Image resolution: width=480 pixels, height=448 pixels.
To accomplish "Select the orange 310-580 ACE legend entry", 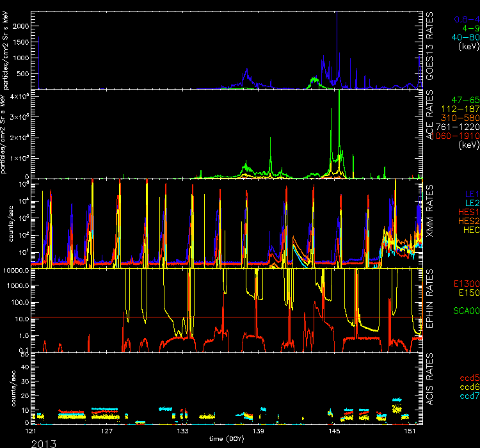I will (460, 118).
